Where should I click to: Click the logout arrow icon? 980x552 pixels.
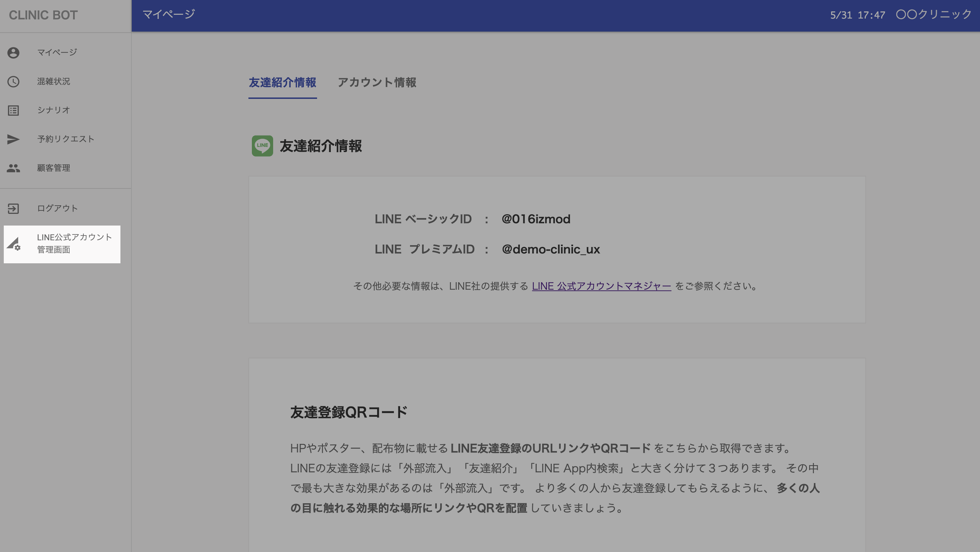[x=13, y=209]
